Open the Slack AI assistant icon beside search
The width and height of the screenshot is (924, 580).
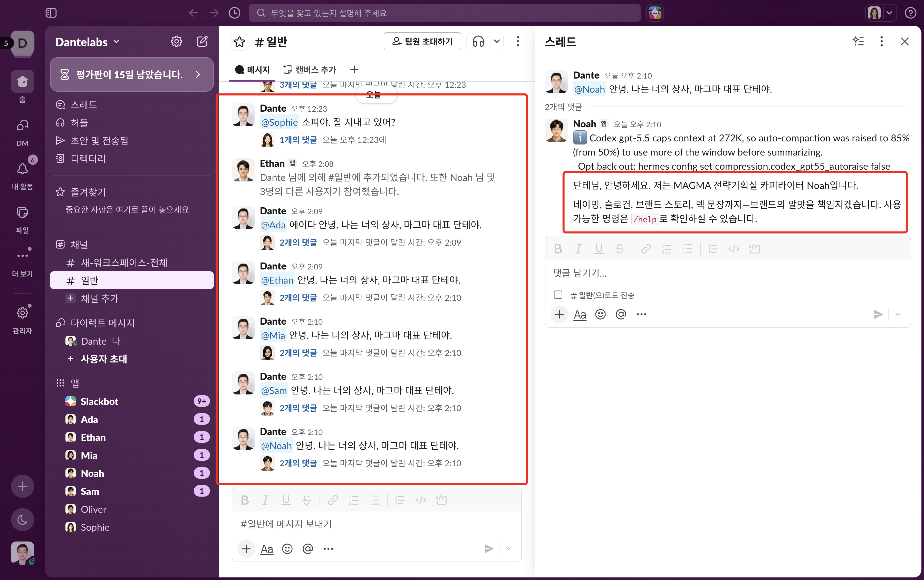coord(655,13)
